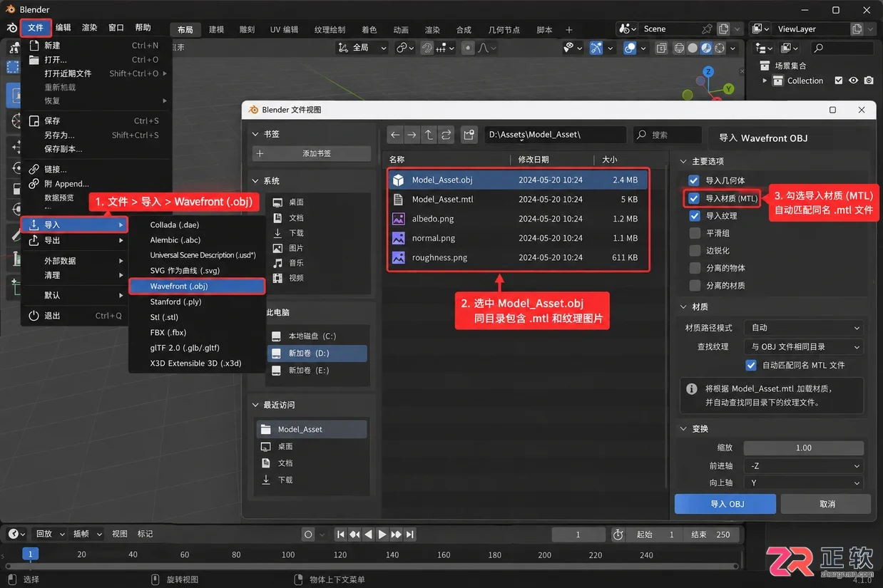Click the file browser 搜索 field
Screen dimensions: 883x588
point(668,135)
